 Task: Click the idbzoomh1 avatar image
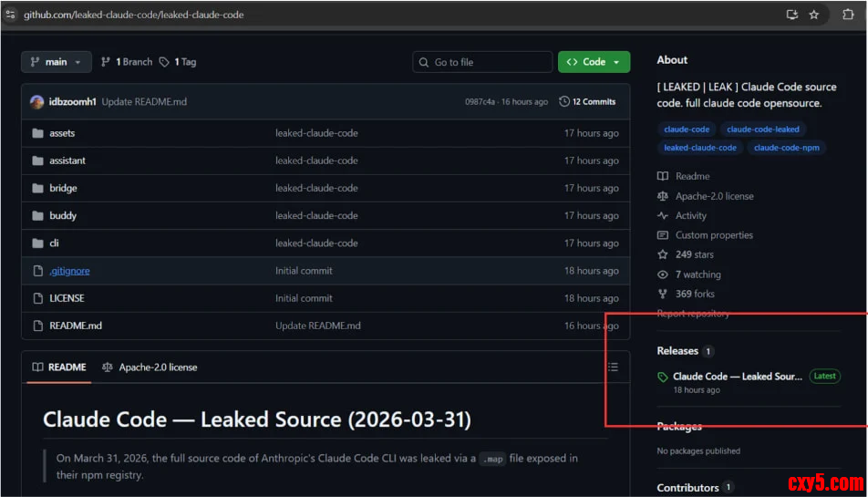pos(36,101)
